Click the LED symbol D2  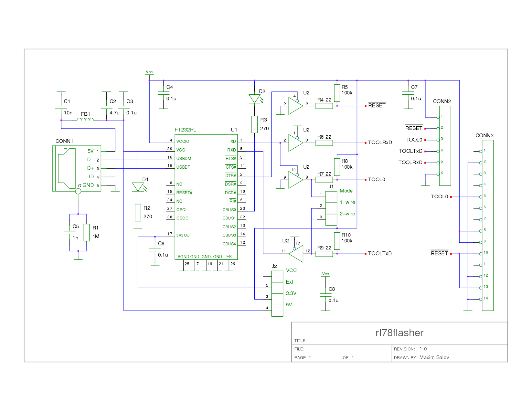[x=254, y=98]
